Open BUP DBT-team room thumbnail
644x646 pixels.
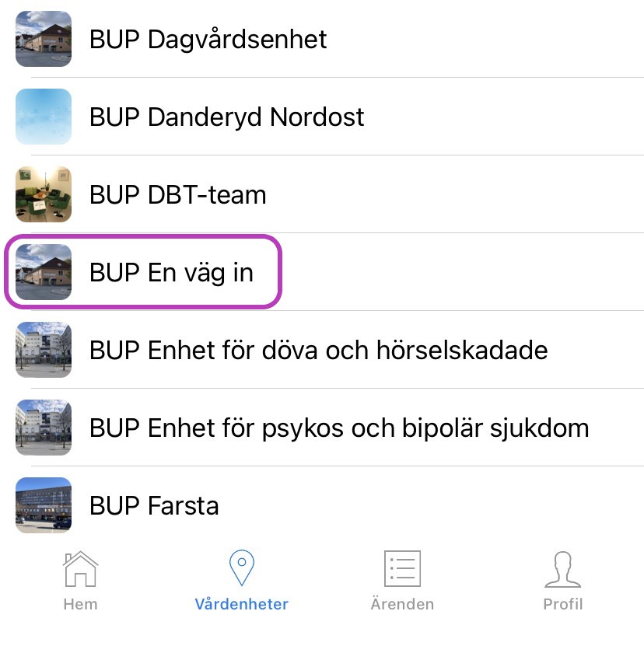click(x=44, y=194)
